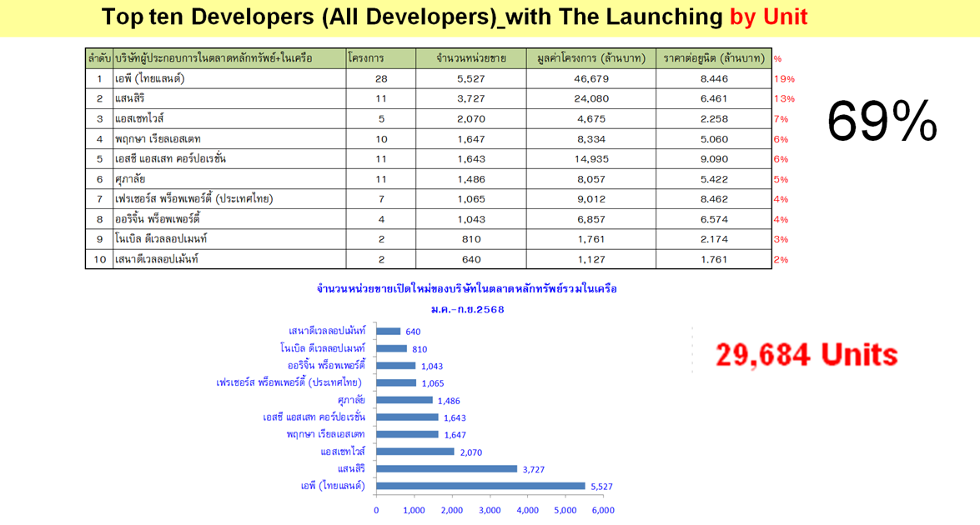Click project value cell '1,127'
Screen dimensions: 980x525
pos(591,259)
